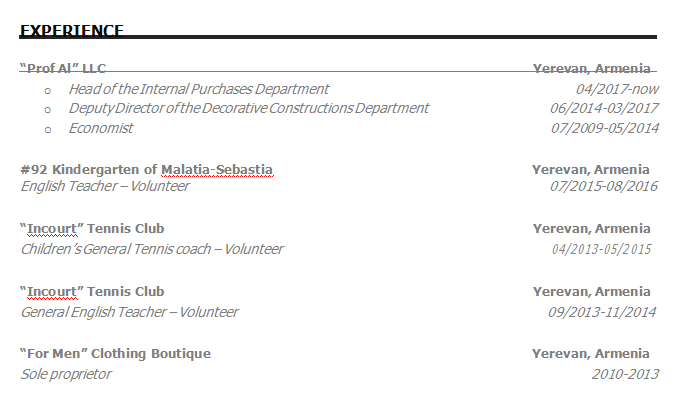Click the 04/2013-05/2015 date range
Viewport: 684px width, 411px height.
coord(601,249)
